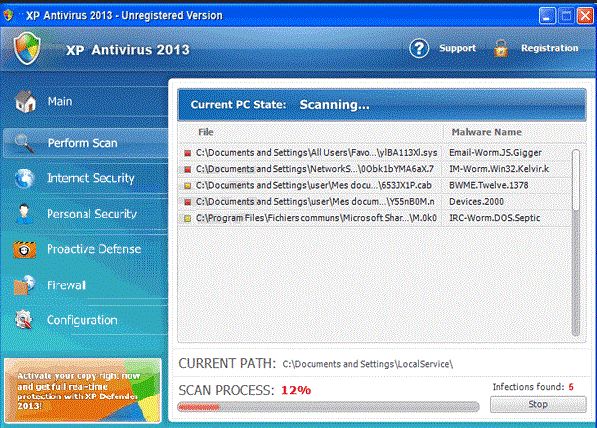Go to the Configuration section

pos(82,320)
